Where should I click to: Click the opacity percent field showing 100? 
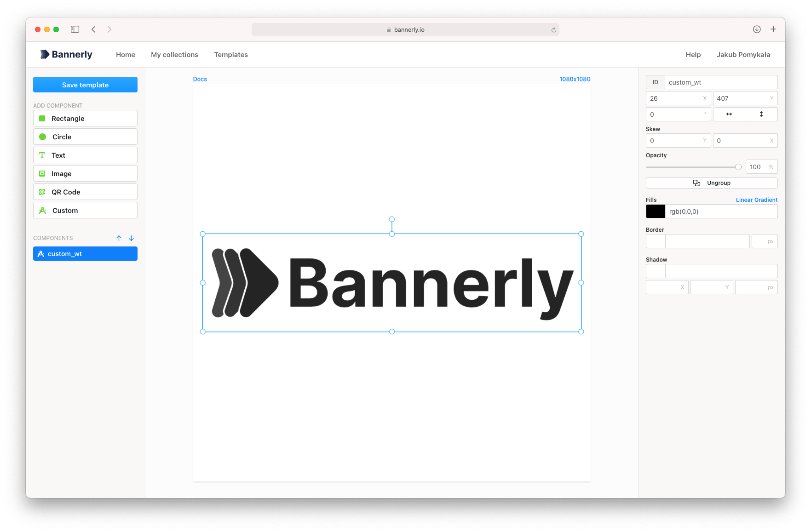tap(761, 167)
